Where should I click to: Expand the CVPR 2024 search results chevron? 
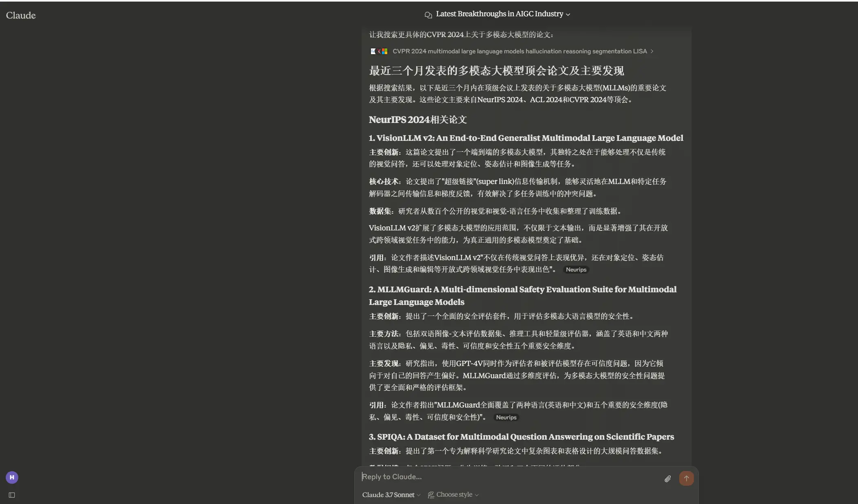pyautogui.click(x=652, y=51)
